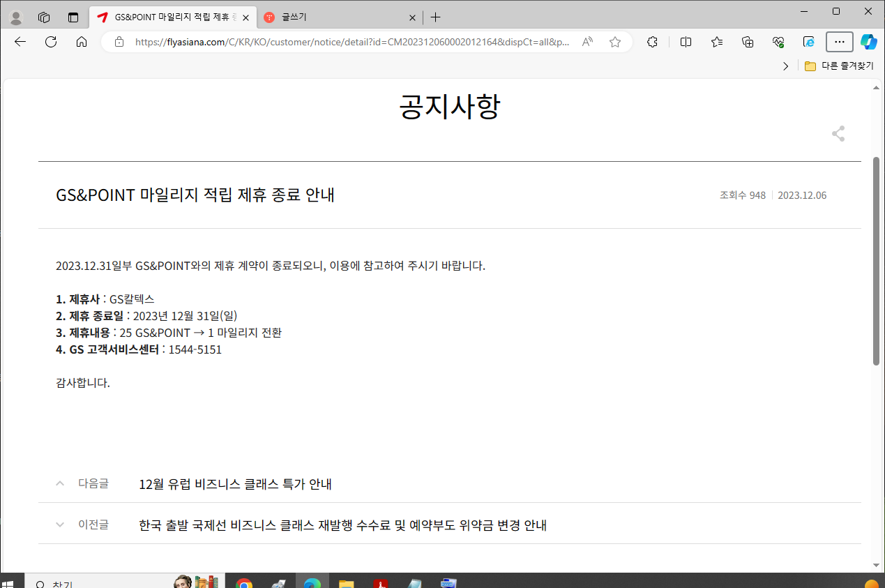Screen dimensions: 885x588
Task: Click the browser back arrow
Action: (x=20, y=42)
